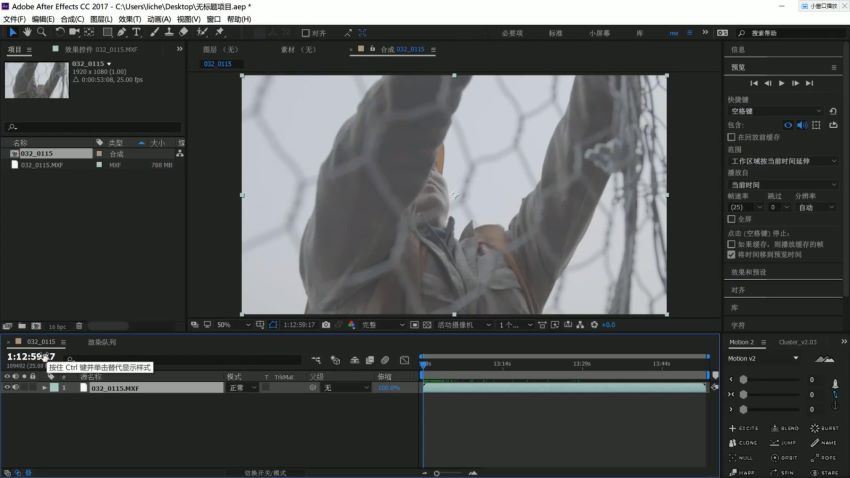Choose the Horizontal Type tool
This screenshot has height=478, width=850.
coord(137,32)
